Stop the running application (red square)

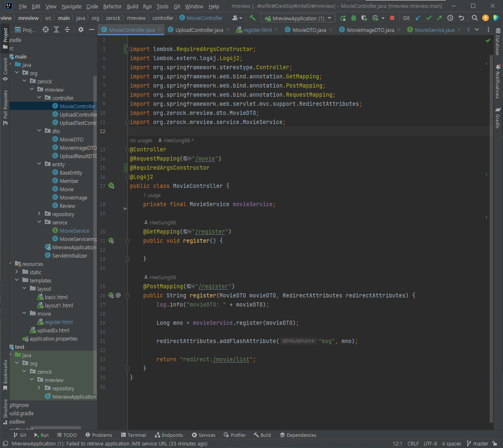point(392,18)
